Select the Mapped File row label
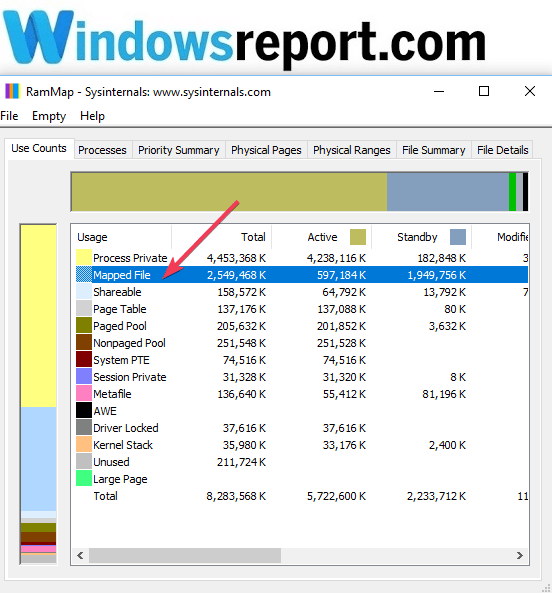The height and width of the screenshot is (593, 552). click(x=122, y=275)
